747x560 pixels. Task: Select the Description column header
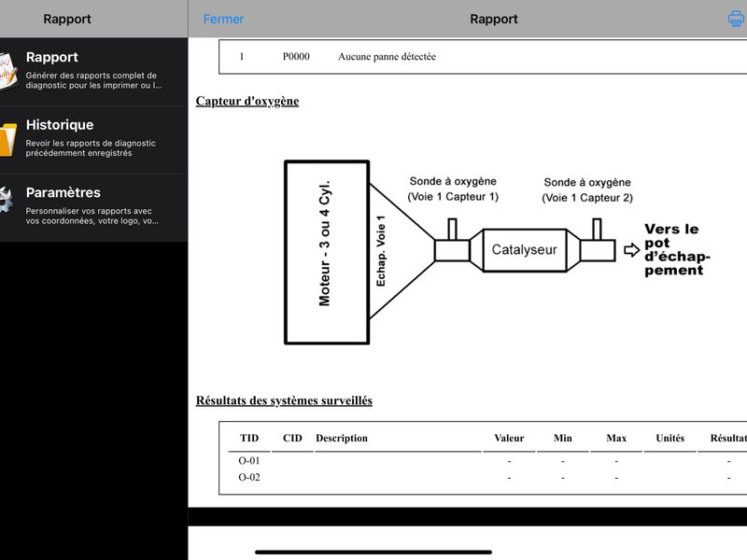click(x=342, y=438)
